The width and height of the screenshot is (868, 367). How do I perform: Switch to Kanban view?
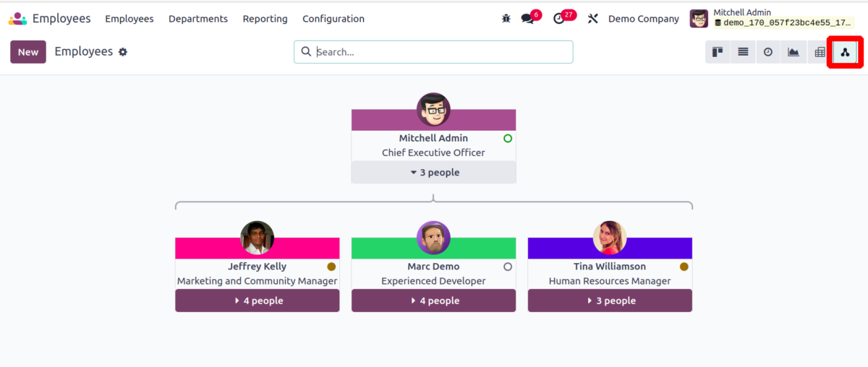(718, 52)
